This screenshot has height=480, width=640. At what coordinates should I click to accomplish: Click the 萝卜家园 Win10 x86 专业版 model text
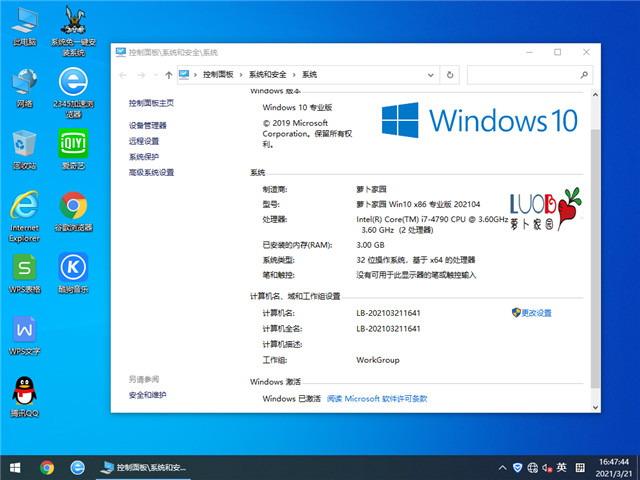coord(418,204)
